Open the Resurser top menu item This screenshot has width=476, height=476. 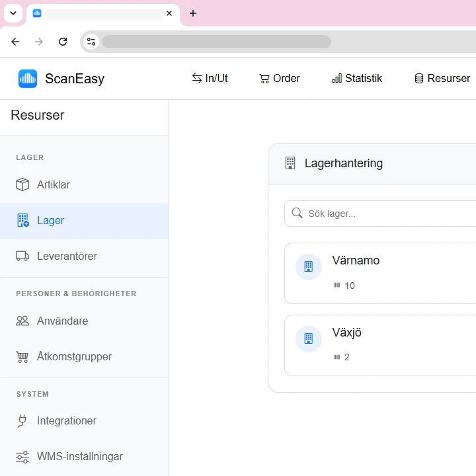(442, 78)
